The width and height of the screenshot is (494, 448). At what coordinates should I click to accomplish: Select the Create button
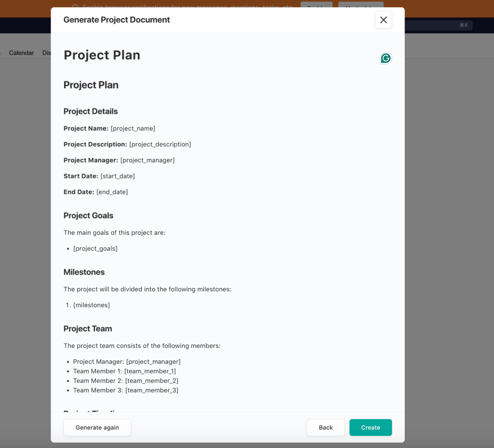(x=370, y=427)
